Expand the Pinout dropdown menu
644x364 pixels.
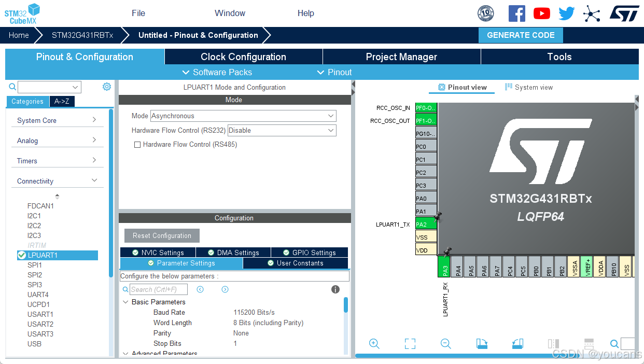point(334,72)
